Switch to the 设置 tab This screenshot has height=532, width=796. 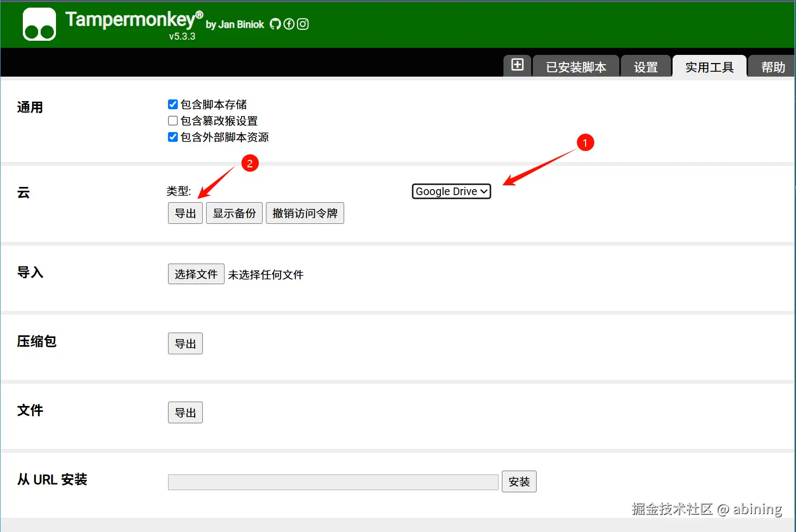coord(645,66)
